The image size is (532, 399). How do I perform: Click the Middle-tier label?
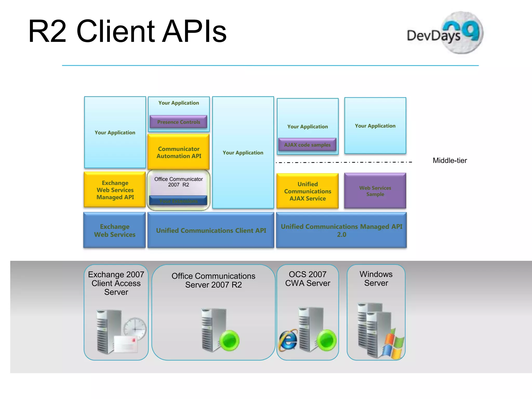click(x=450, y=161)
